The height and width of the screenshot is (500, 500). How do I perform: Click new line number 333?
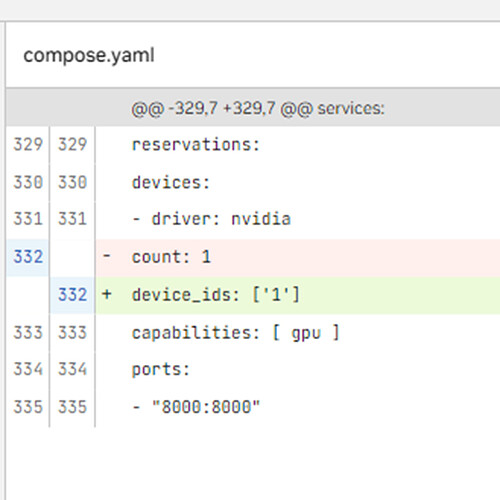(x=72, y=333)
